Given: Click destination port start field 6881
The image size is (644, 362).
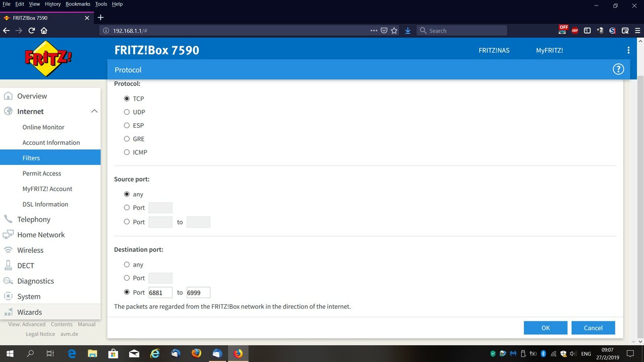Looking at the screenshot, I should (160, 292).
